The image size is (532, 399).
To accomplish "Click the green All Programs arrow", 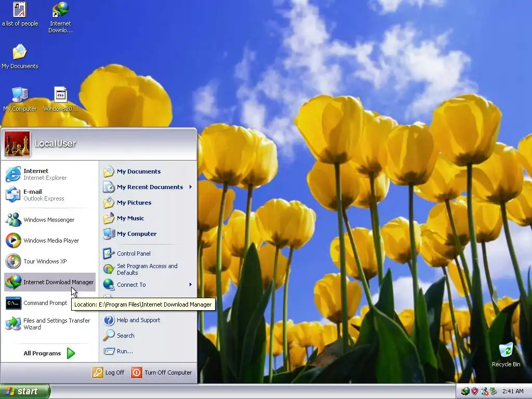I will (x=71, y=353).
